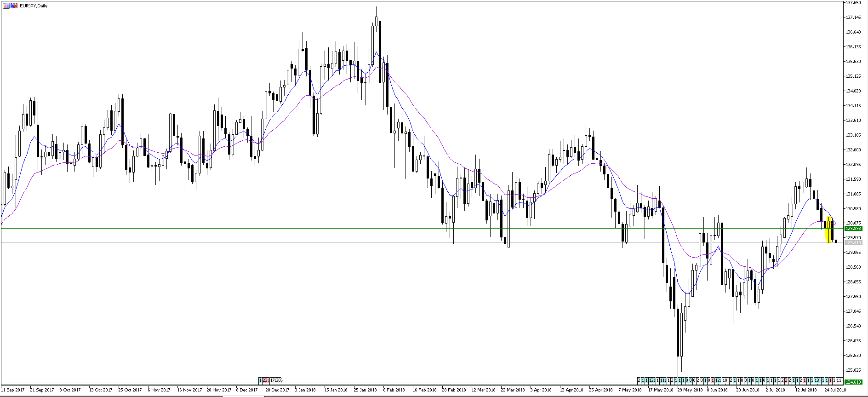
Task: Click the 126.035 price axis value
Action: (x=853, y=340)
